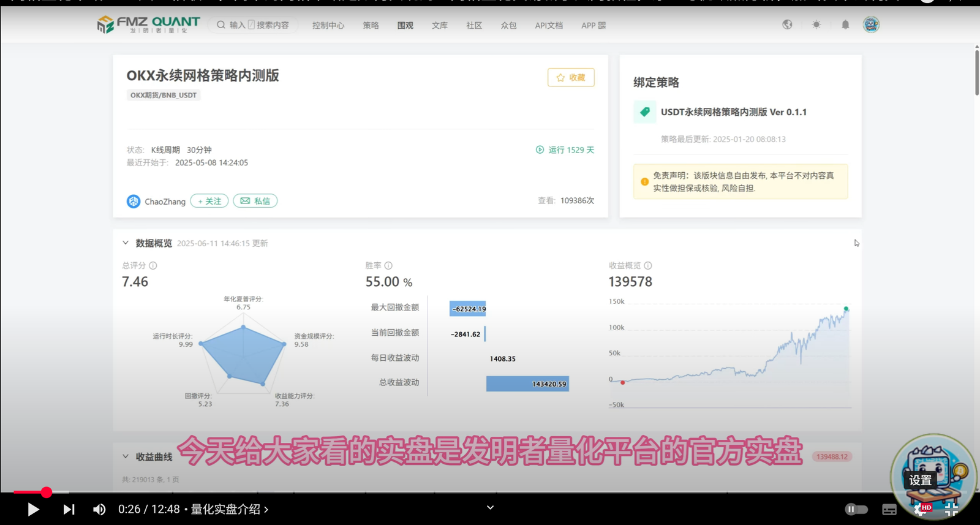Collapse the 收益曲线 section
Image resolution: width=980 pixels, height=525 pixels.
126,456
